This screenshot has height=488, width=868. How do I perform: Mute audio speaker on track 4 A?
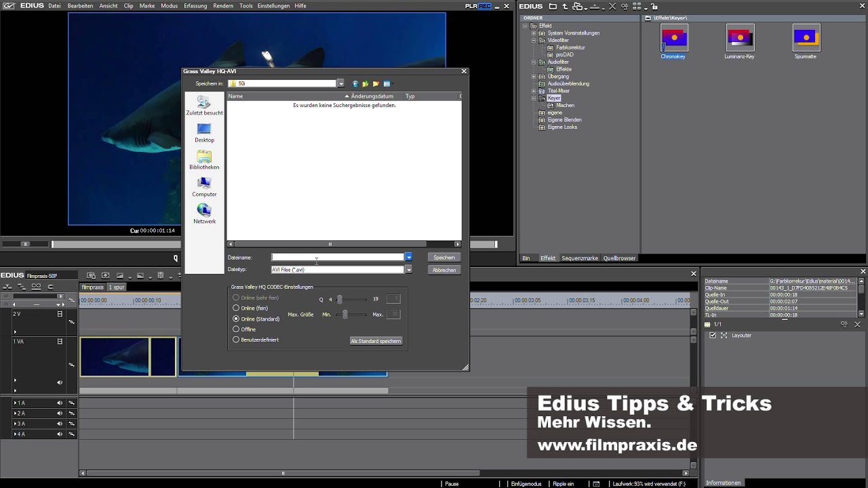click(60, 434)
